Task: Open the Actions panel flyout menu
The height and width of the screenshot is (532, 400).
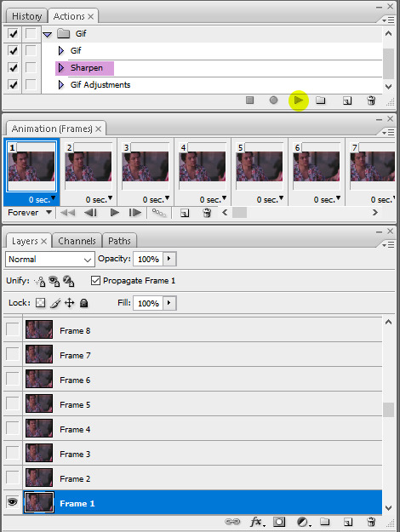Action: 388,20
